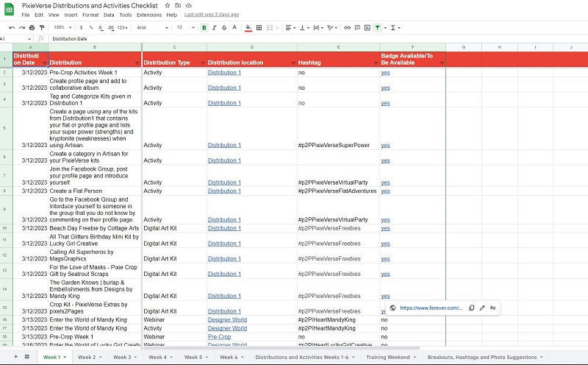The image size is (588, 365).
Task: Activate the paint format roller icon
Action: pyautogui.click(x=42, y=28)
